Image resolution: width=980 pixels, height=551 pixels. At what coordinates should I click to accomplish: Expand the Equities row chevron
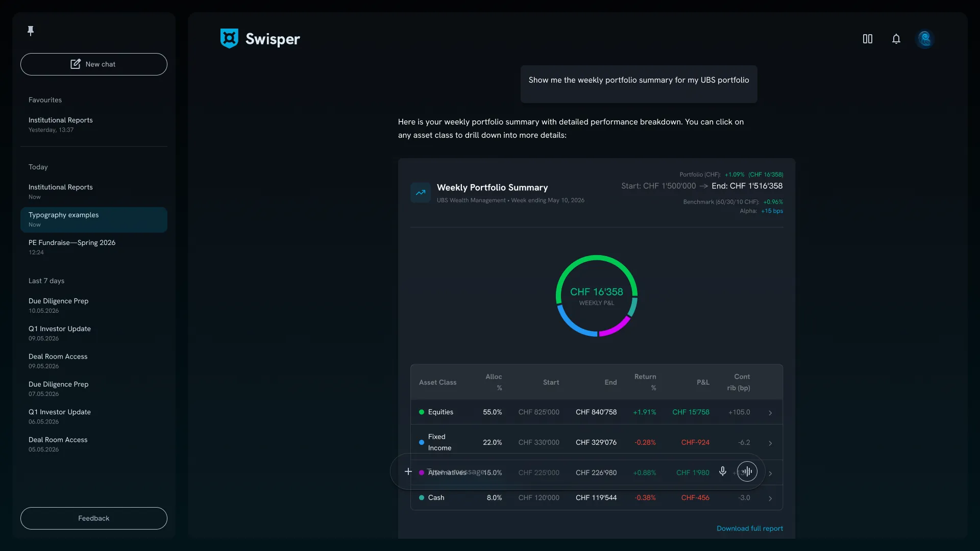pyautogui.click(x=770, y=413)
